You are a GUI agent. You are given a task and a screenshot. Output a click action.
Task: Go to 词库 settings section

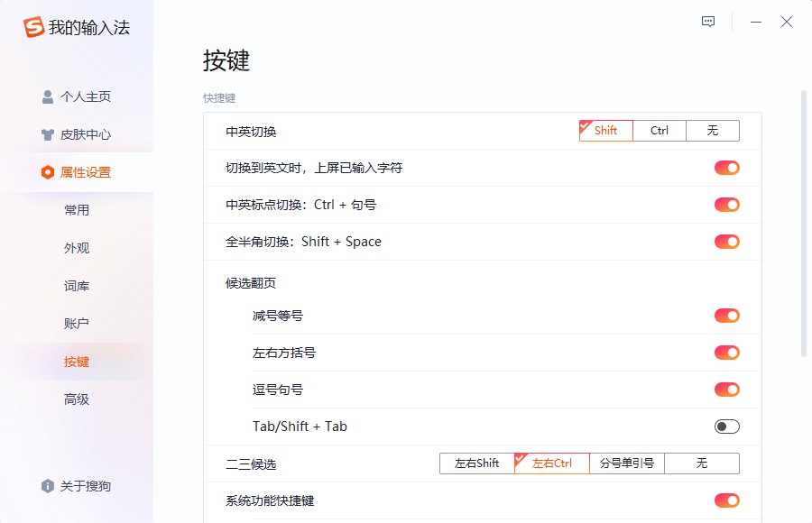[x=77, y=286]
